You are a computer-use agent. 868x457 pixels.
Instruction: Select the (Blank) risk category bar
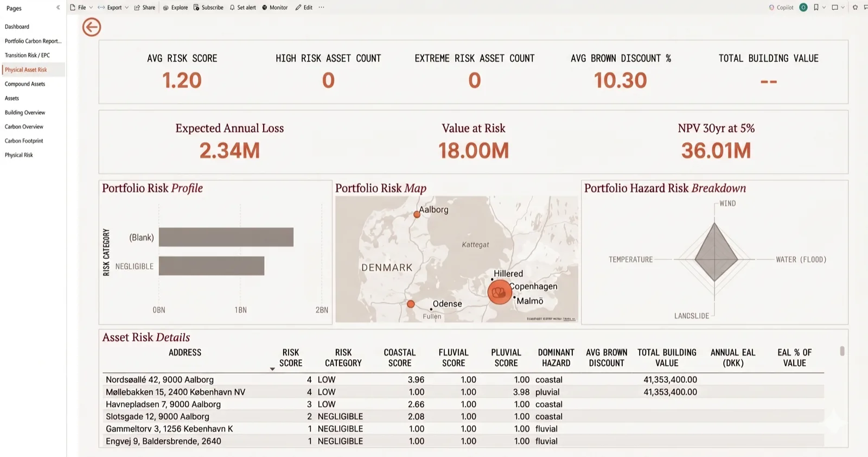[x=226, y=237]
